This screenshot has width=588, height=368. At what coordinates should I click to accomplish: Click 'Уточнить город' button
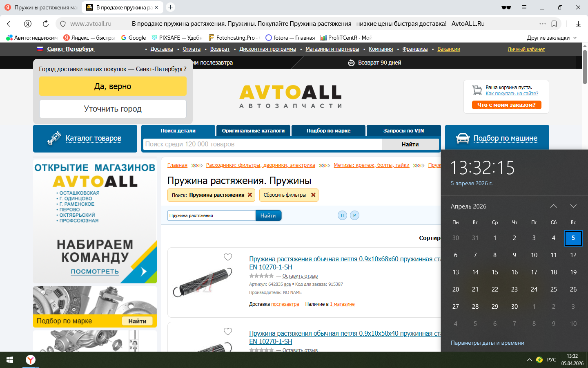pos(113,109)
